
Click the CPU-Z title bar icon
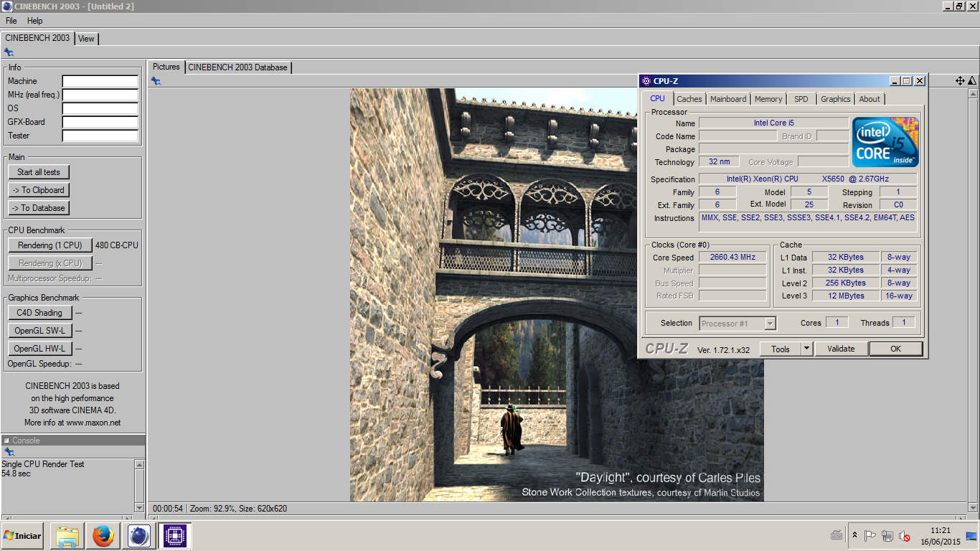646,81
